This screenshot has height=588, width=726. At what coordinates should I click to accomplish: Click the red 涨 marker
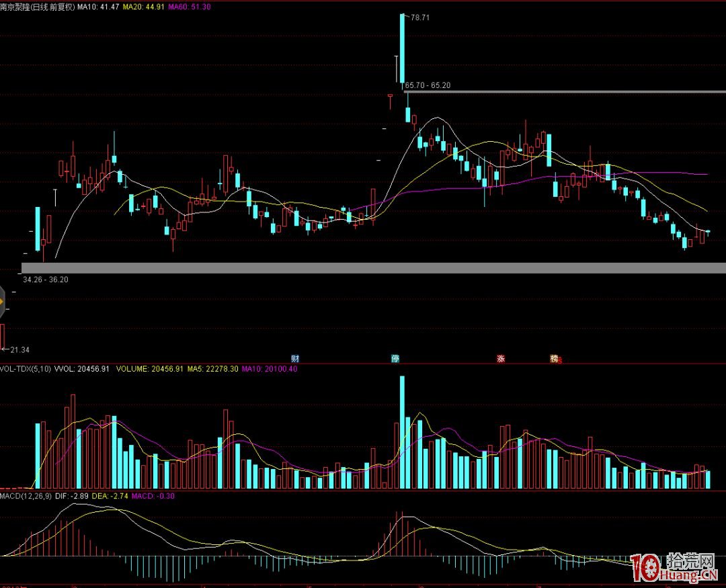coord(501,358)
